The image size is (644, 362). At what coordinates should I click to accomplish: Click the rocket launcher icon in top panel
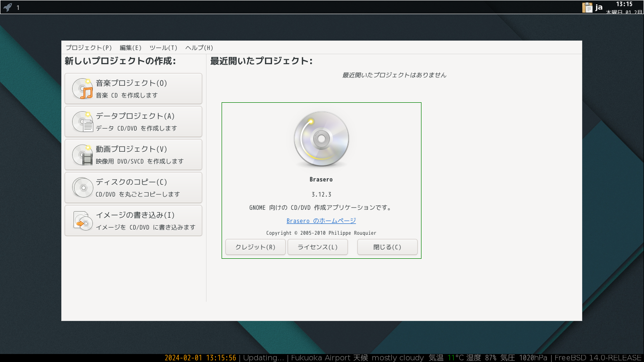[8, 7]
